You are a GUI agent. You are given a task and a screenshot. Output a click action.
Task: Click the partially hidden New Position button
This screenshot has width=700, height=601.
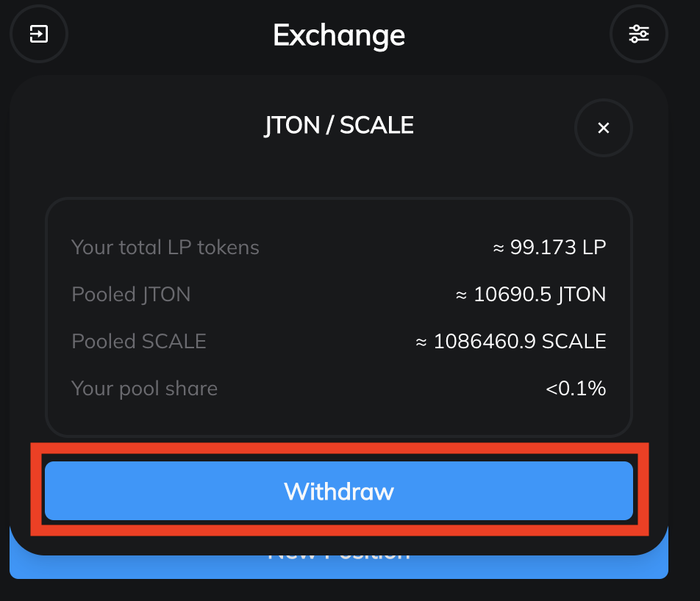[338, 566]
